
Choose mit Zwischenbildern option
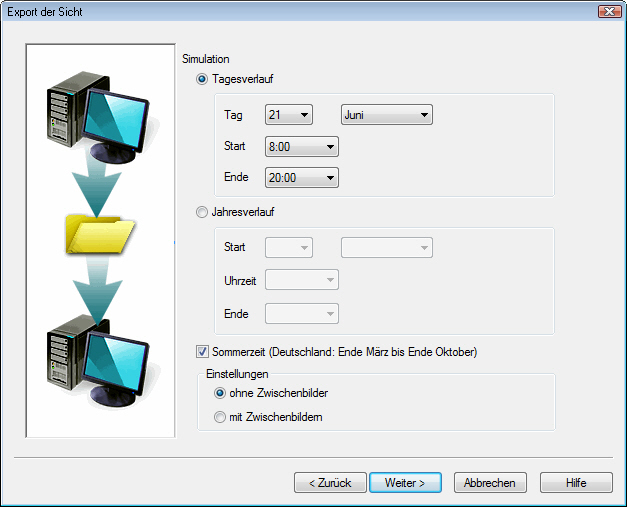[220, 417]
